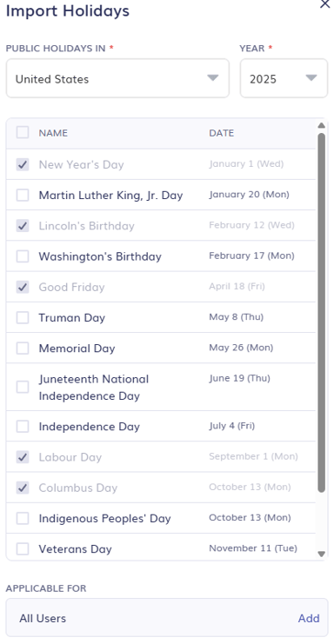Close the Import Holidays dialog
Image resolution: width=334 pixels, height=644 pixels.
tap(324, 4)
